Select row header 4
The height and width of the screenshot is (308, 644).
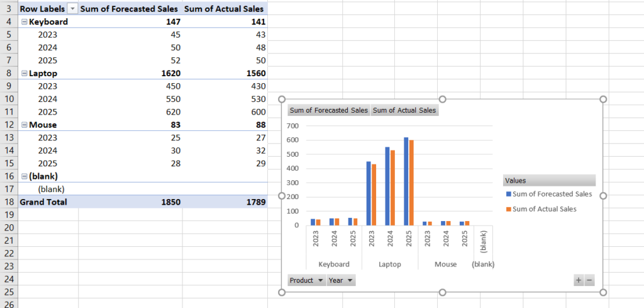pos(9,22)
